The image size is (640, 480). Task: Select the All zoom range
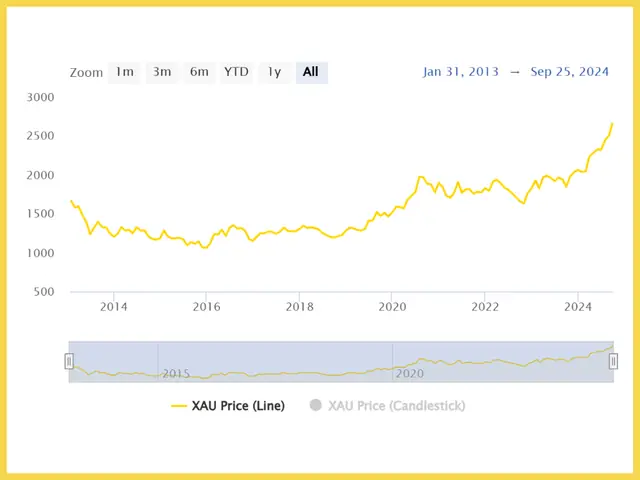(x=311, y=73)
